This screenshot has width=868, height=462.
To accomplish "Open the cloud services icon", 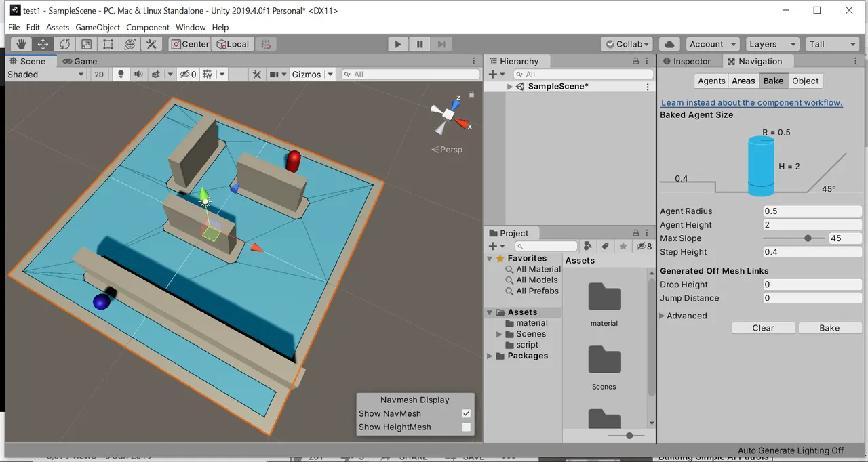I will (670, 44).
